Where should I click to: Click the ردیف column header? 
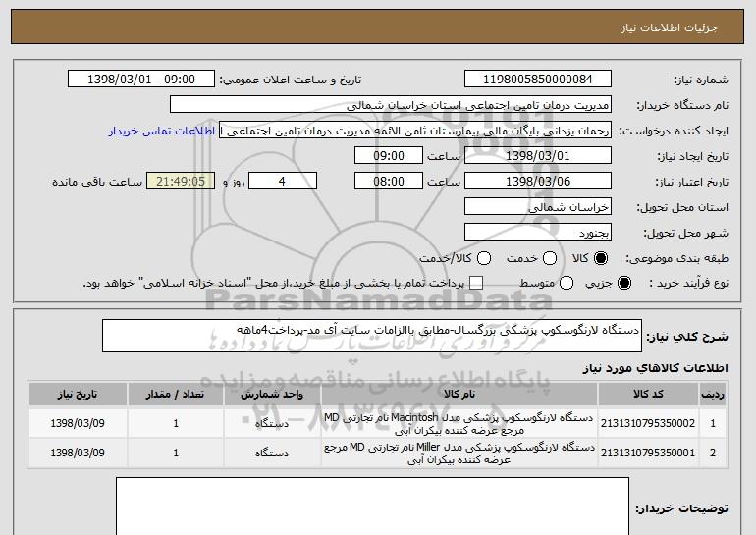713,395
